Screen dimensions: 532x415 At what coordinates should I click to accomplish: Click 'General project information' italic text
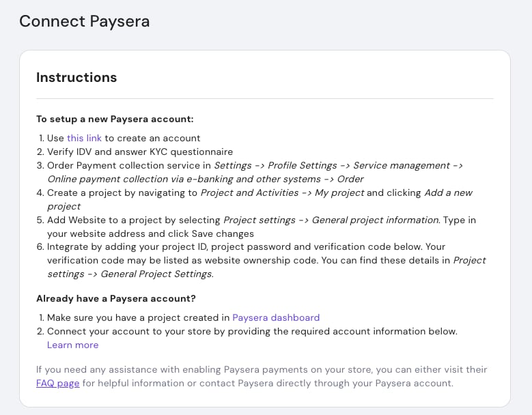coord(376,220)
